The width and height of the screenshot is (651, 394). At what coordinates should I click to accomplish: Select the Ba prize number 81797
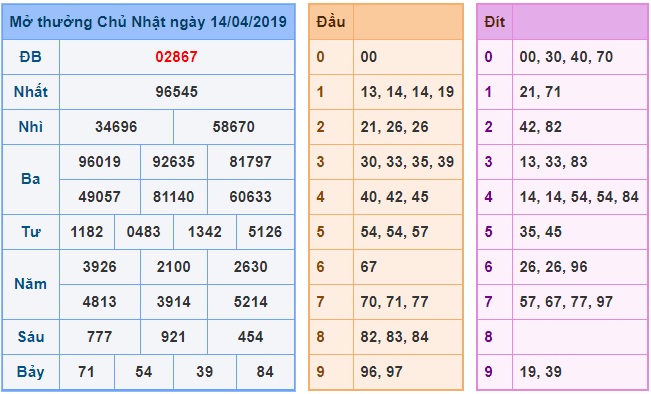pos(250,162)
